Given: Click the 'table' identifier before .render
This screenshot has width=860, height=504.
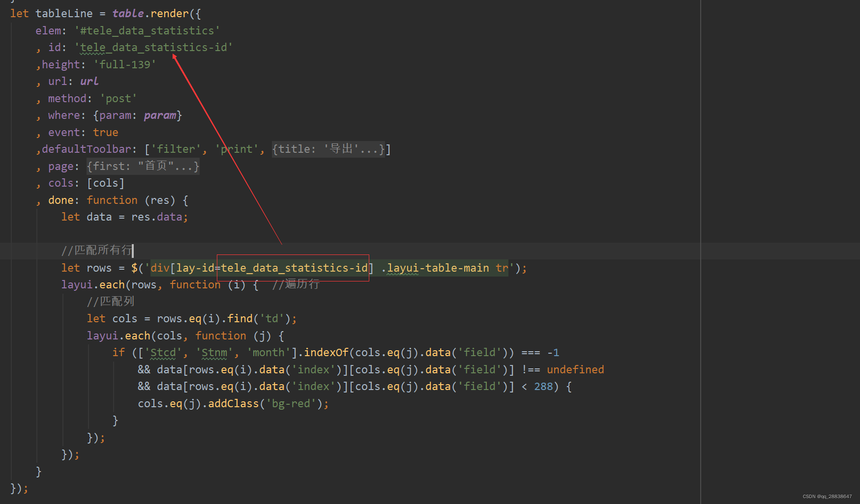Looking at the screenshot, I should click(x=128, y=14).
